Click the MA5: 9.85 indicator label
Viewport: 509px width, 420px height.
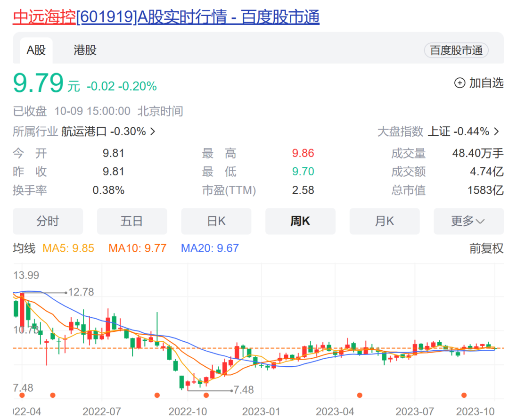68,248
